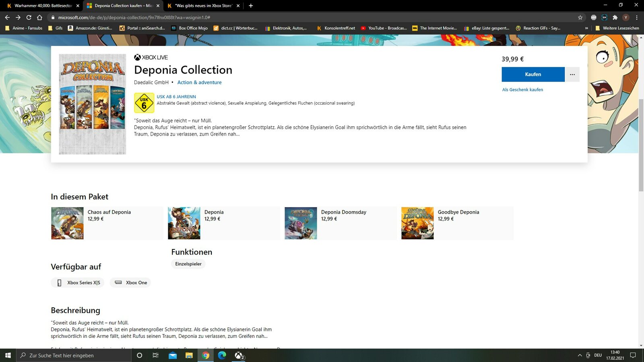Click the USK 6 age rating badge
The height and width of the screenshot is (362, 644).
tap(144, 103)
